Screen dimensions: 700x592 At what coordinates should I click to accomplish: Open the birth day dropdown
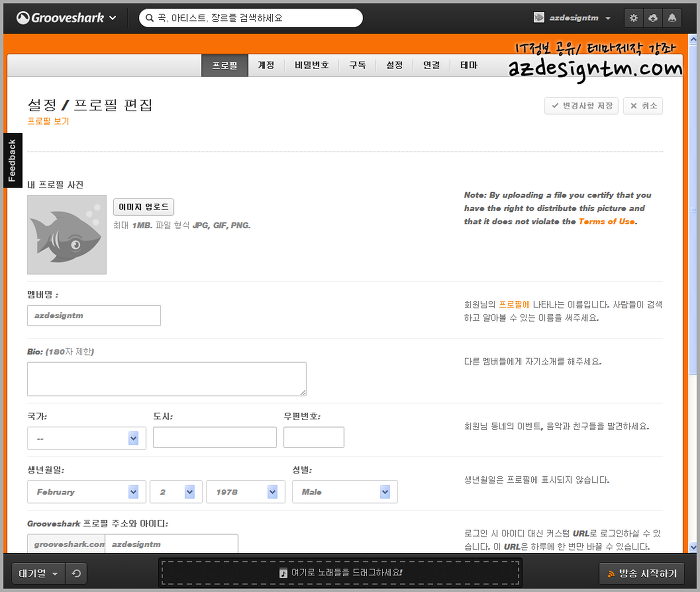point(176,492)
